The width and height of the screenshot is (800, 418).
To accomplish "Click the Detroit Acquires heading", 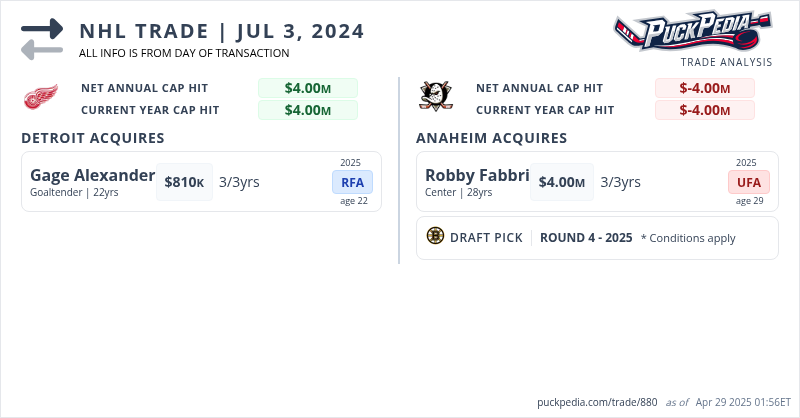I will point(93,138).
